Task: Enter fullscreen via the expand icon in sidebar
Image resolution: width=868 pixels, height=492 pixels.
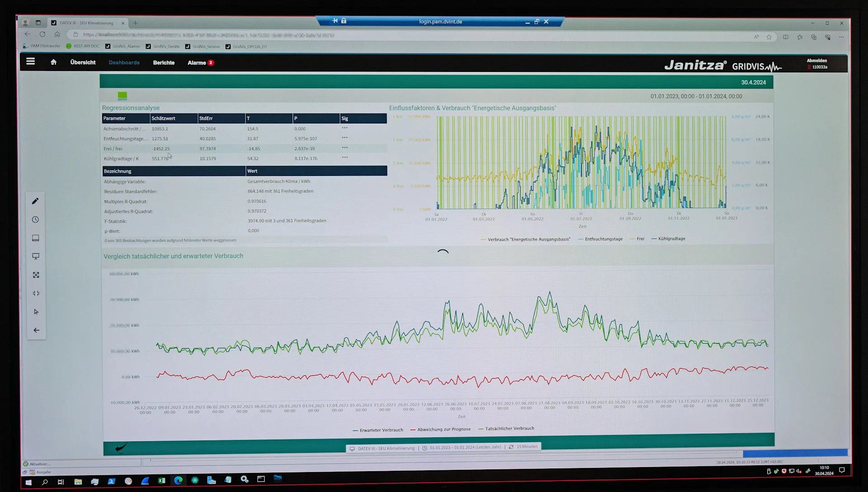Action: click(36, 274)
